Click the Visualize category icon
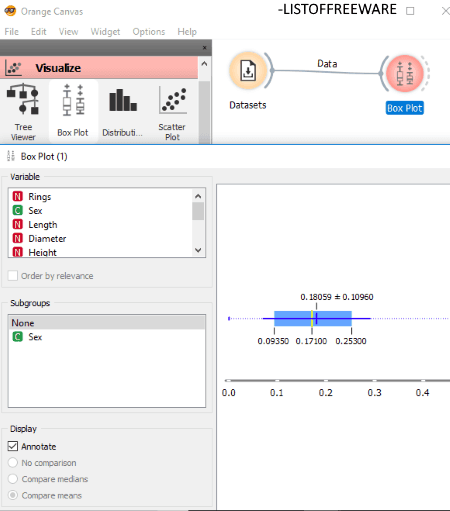450x511 pixels. 14,68
